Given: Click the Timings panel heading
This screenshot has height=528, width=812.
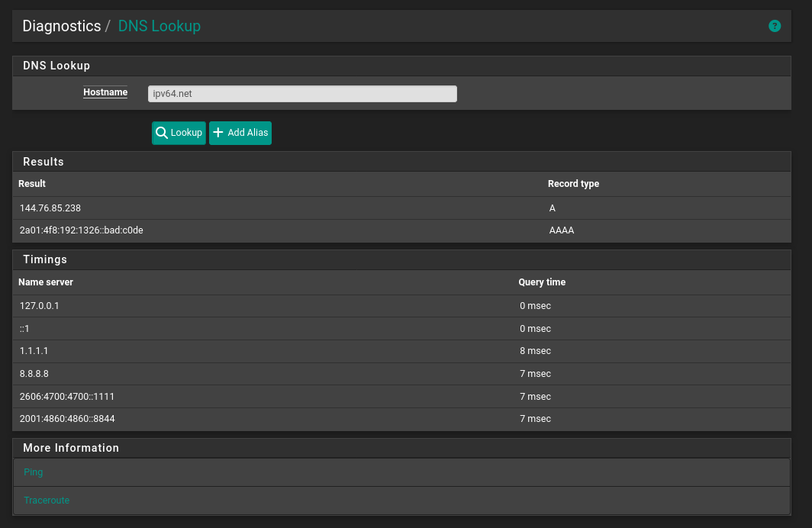Looking at the screenshot, I should pyautogui.click(x=45, y=259).
